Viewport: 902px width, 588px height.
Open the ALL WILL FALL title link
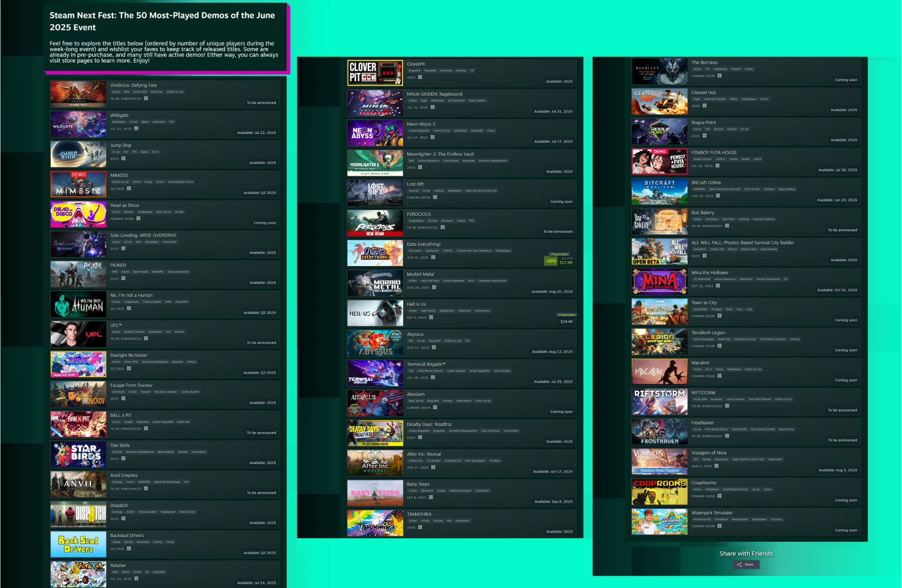pyautogui.click(x=743, y=243)
